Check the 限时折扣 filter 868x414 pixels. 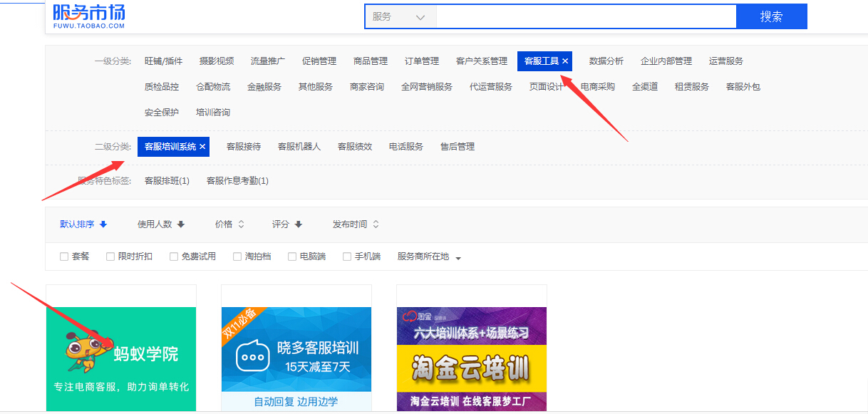(110, 257)
